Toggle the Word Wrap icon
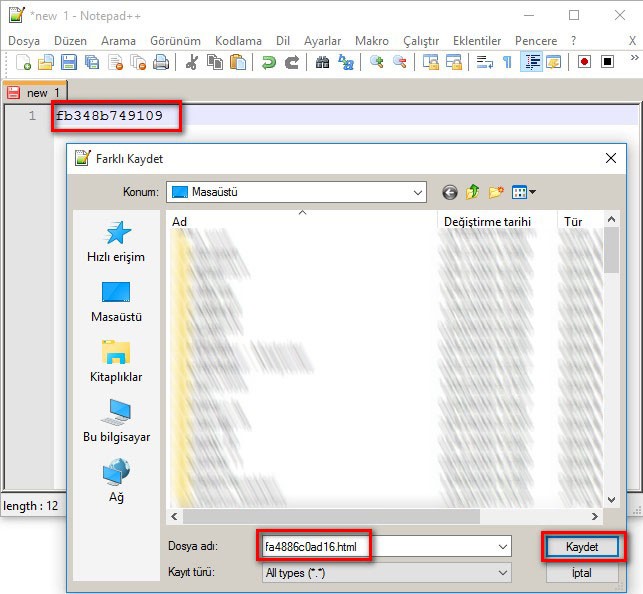 tap(484, 62)
